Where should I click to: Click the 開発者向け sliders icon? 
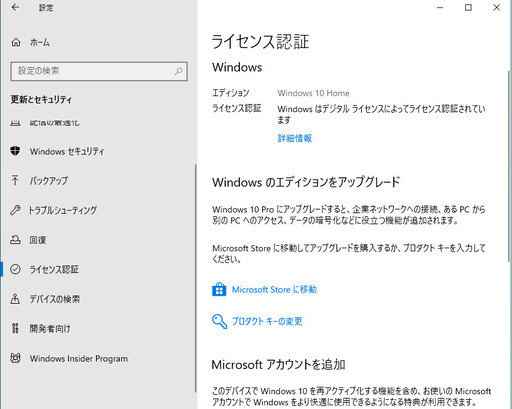pos(15,328)
